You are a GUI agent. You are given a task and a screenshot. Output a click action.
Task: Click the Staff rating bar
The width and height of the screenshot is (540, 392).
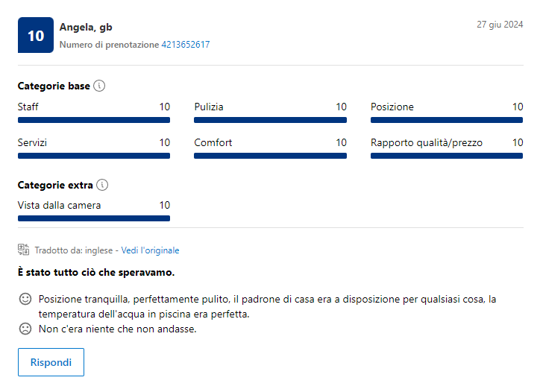point(94,120)
